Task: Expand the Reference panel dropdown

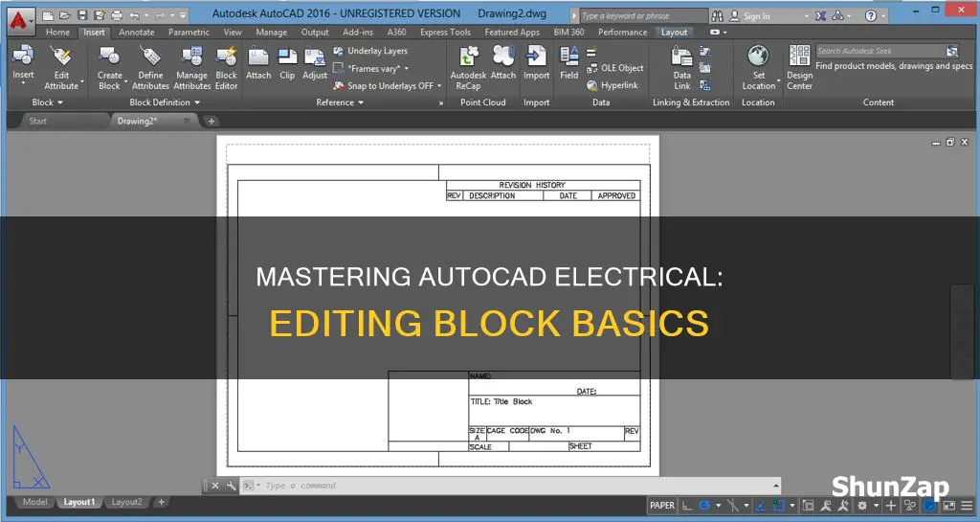Action: (340, 102)
